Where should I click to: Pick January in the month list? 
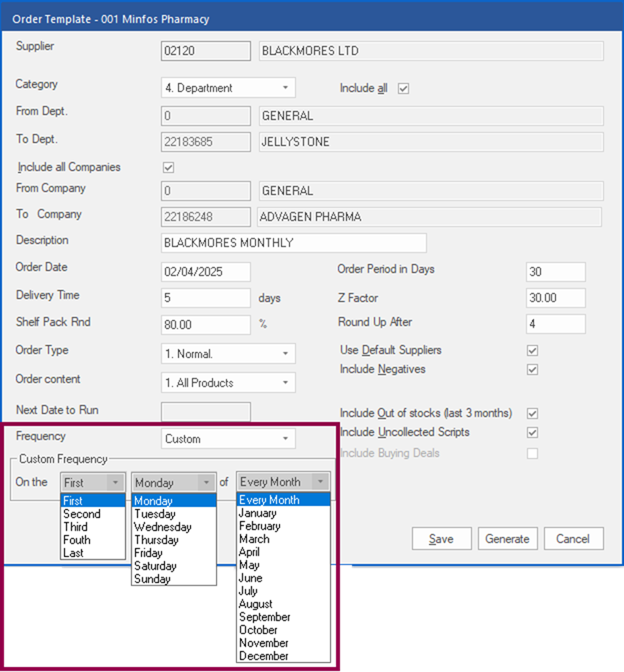(x=283, y=513)
